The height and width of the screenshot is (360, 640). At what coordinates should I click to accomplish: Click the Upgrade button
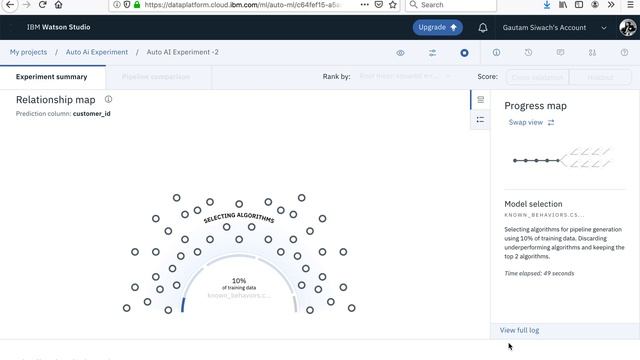click(438, 27)
